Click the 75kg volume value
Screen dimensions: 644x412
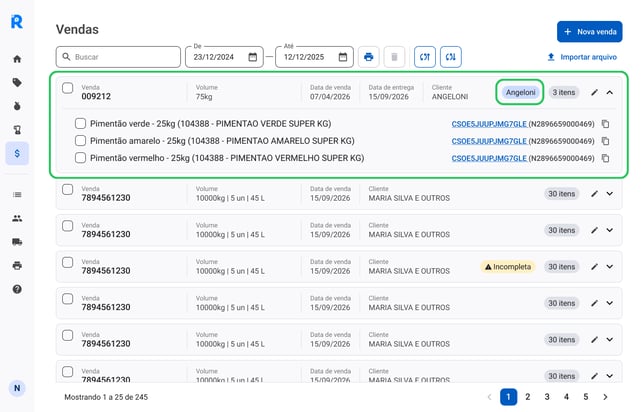pos(204,97)
